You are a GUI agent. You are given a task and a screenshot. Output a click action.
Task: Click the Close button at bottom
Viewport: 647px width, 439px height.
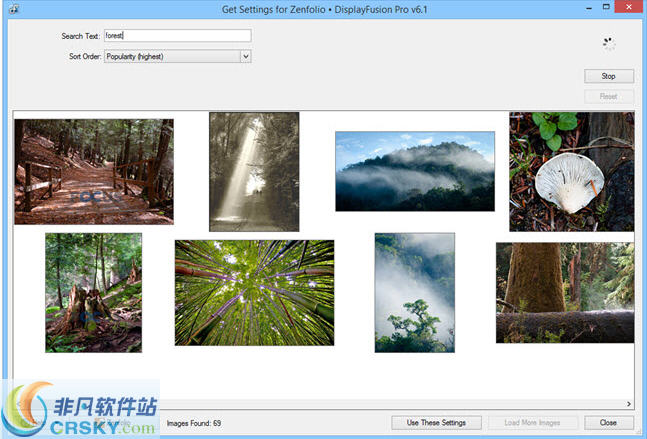point(609,422)
